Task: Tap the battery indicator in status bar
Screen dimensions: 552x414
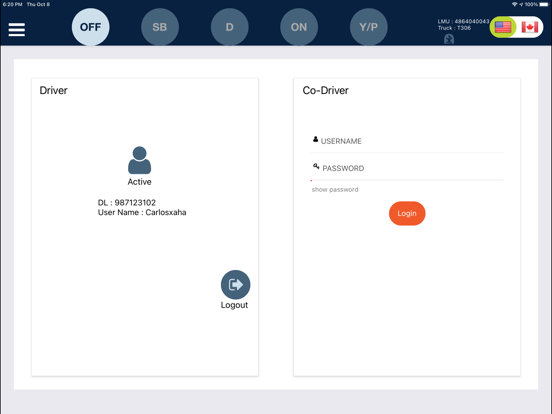Action: tap(544, 4)
